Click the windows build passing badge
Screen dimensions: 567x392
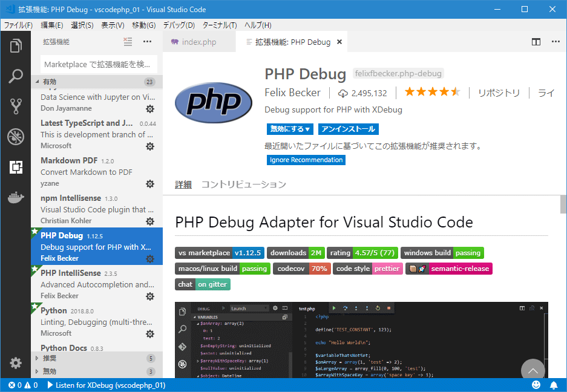[442, 253]
